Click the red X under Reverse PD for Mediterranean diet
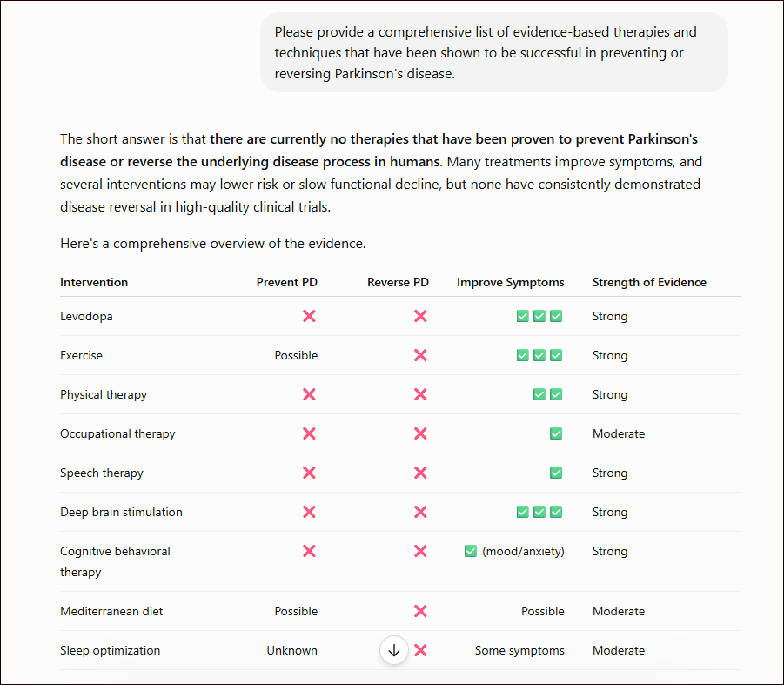The image size is (784, 685). [420, 611]
